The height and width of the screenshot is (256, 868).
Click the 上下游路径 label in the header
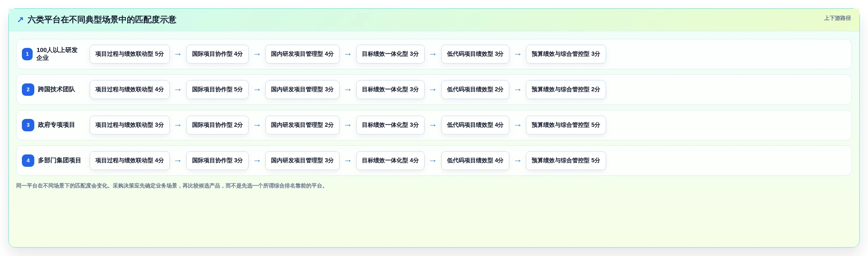[837, 18]
